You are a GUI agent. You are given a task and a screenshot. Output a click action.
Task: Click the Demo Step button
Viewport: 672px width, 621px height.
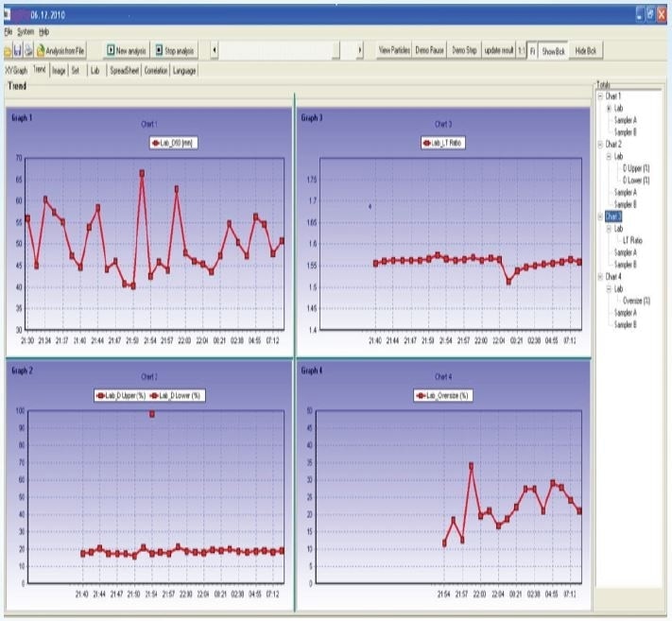pyautogui.click(x=465, y=50)
